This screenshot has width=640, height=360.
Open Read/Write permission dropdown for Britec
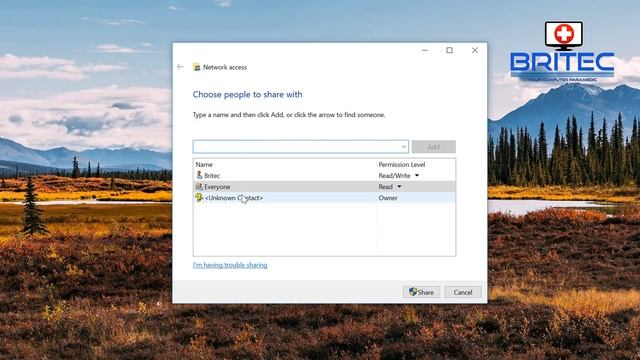[417, 176]
